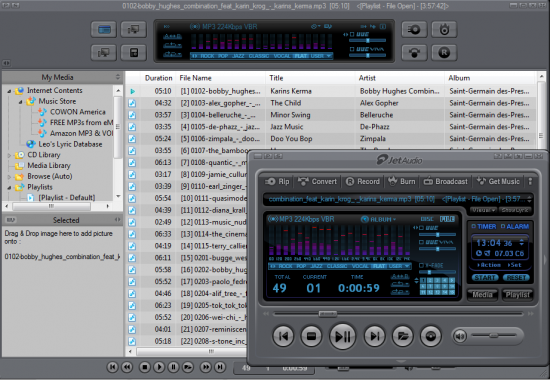Viewport: 550px width, 380px height.
Task: Click the Show Lyric button
Action: coord(515,210)
